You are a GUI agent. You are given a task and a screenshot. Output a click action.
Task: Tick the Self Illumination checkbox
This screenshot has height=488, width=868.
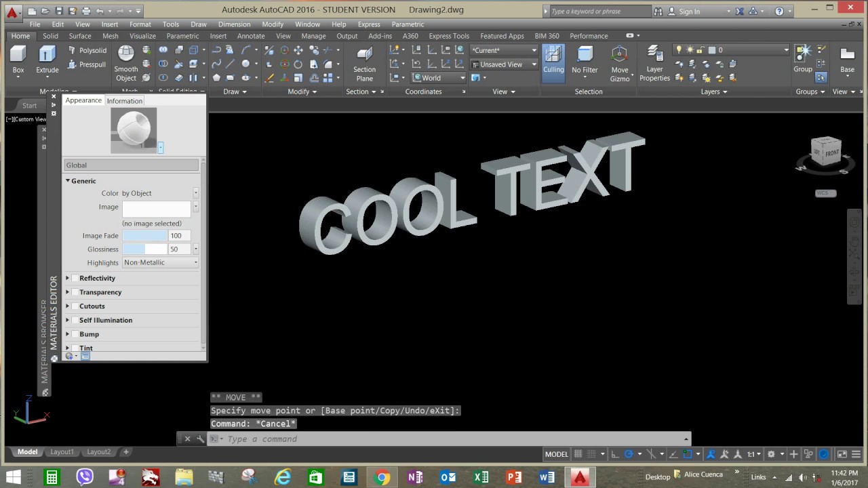75,321
